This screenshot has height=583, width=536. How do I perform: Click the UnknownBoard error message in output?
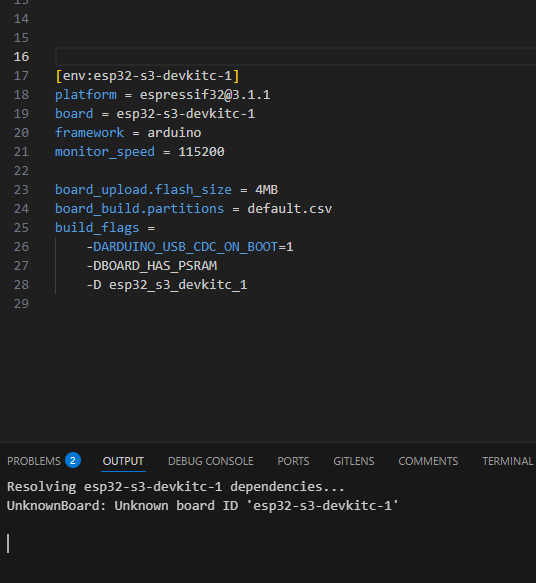(203, 506)
